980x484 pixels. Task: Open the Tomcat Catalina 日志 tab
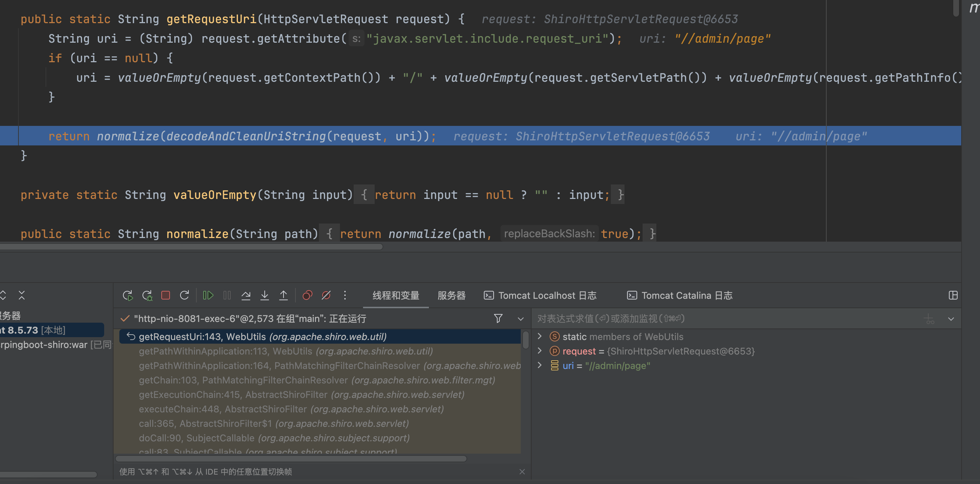(679, 296)
